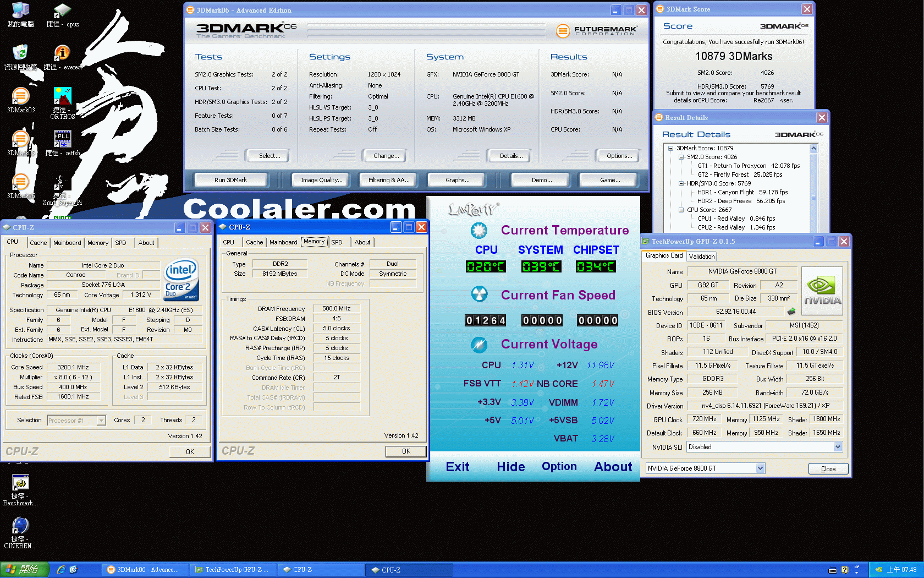Open the 我的電腦 desktop icon
This screenshot has height=578, width=924.
pyautogui.click(x=20, y=15)
